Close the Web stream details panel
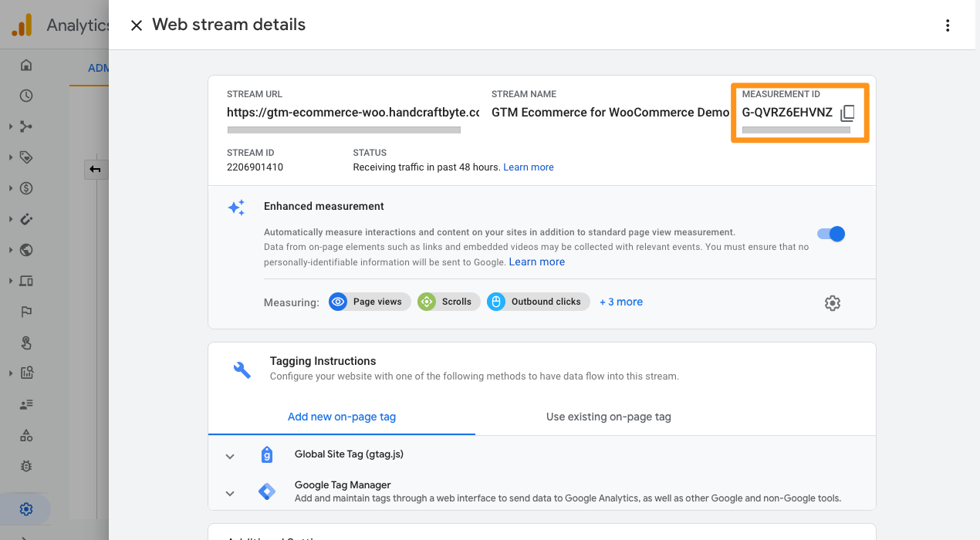This screenshot has width=980, height=540. point(137,25)
